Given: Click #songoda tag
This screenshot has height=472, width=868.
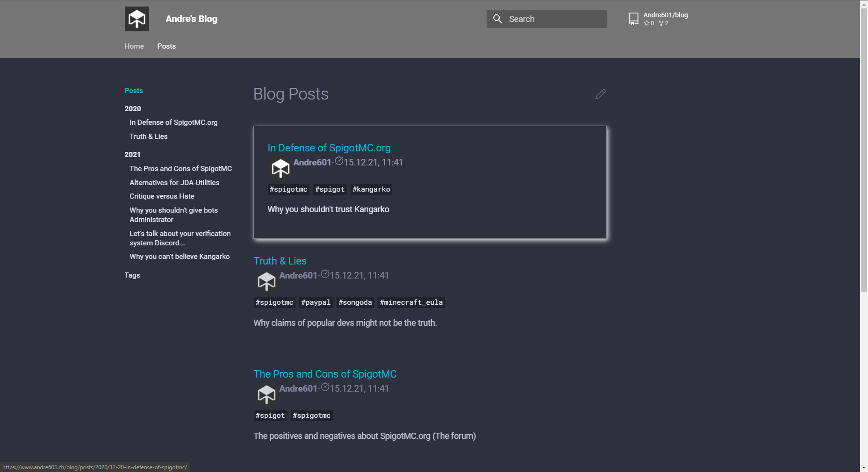Looking at the screenshot, I should pos(355,302).
